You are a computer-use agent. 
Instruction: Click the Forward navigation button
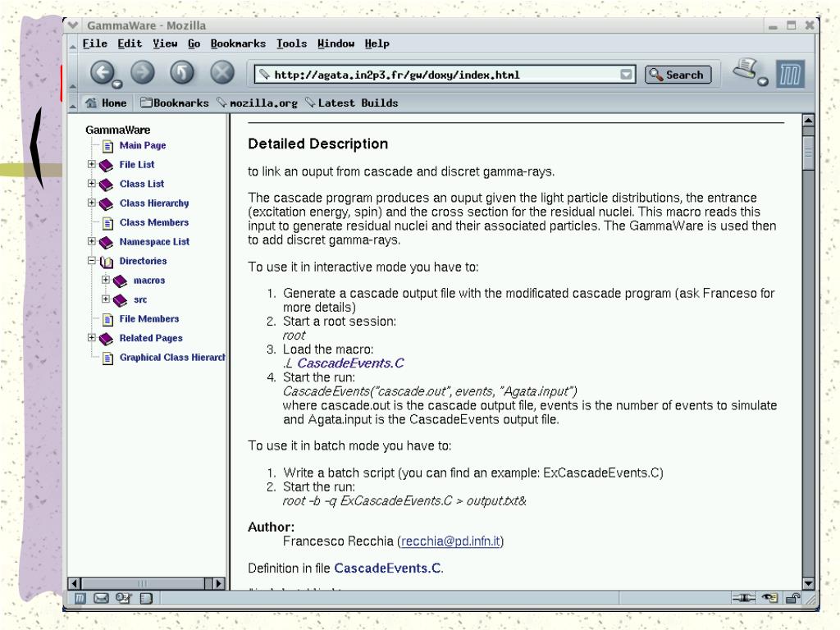click(143, 72)
